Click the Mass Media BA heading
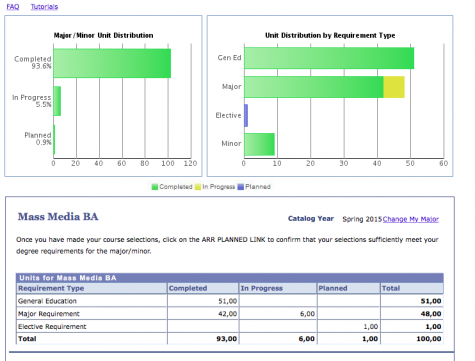 tap(58, 217)
